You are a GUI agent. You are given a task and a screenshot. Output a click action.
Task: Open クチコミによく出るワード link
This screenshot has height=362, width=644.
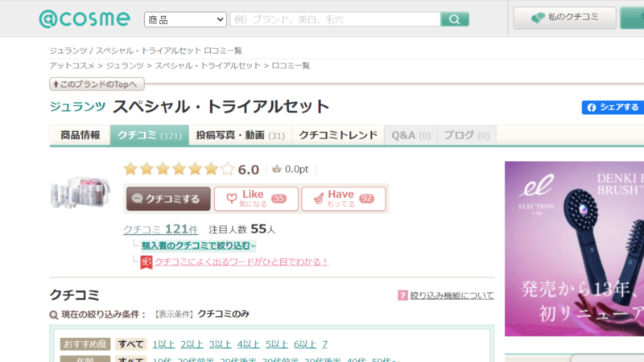click(242, 261)
